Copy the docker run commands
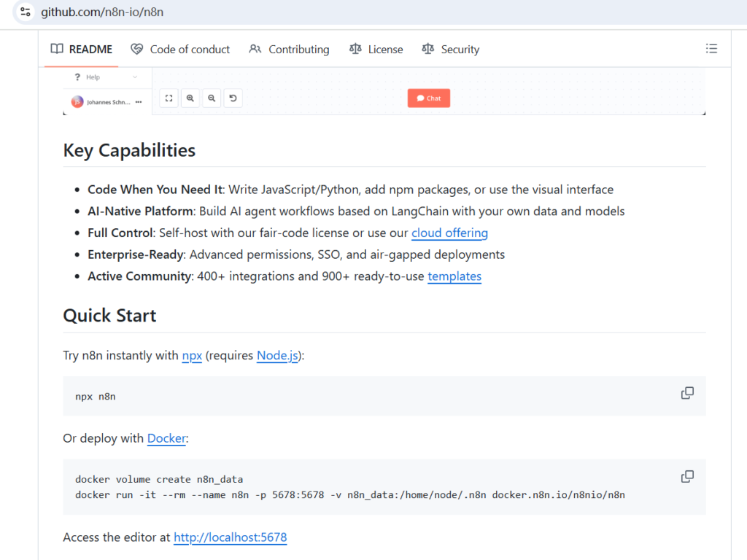747x560 pixels. [686, 476]
